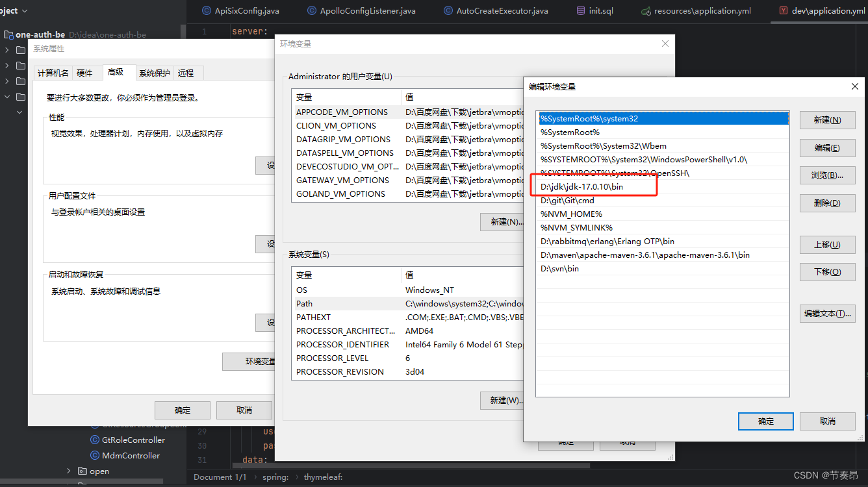
Task: Switch to the init.sql tab
Action: 594,10
